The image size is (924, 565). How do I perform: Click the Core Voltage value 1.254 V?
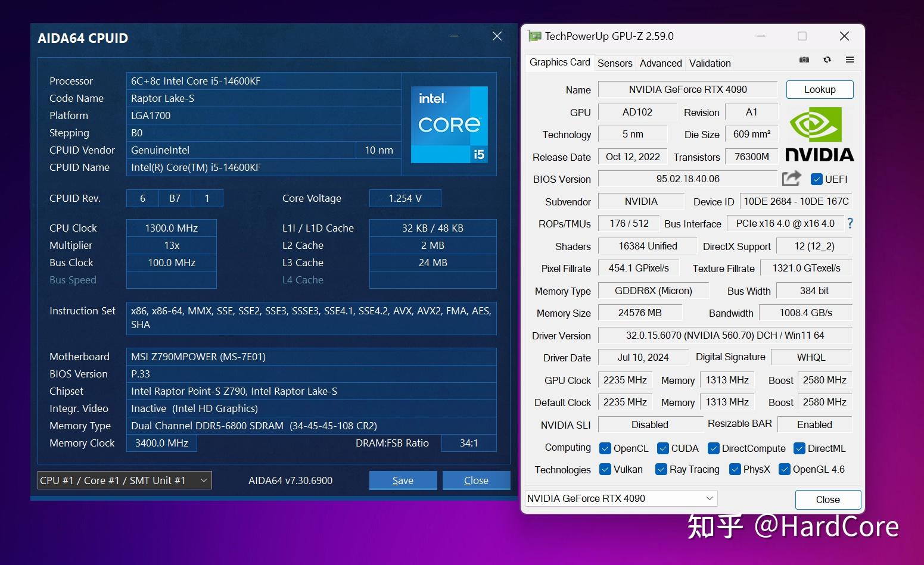[x=405, y=198]
